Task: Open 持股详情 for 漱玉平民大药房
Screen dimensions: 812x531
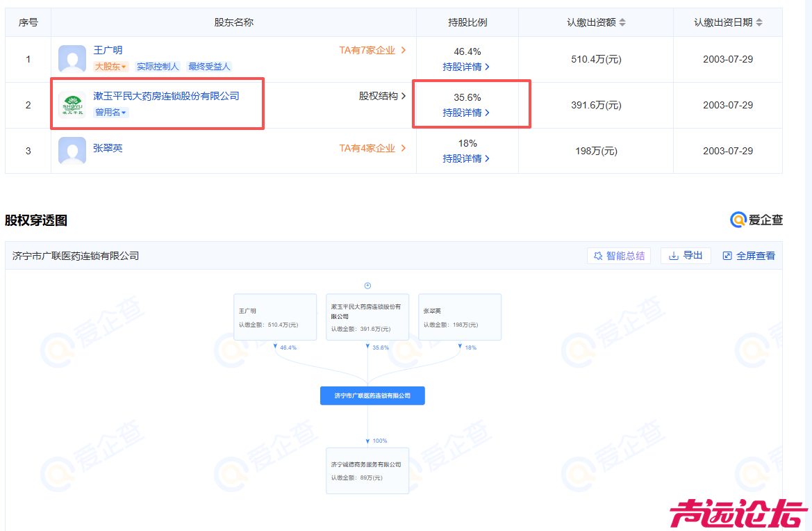Action: 467,113
